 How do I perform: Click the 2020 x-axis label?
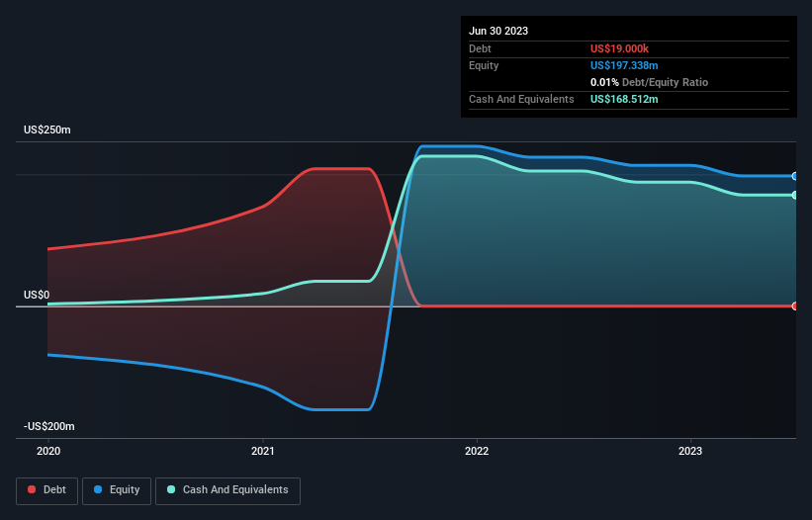click(48, 451)
